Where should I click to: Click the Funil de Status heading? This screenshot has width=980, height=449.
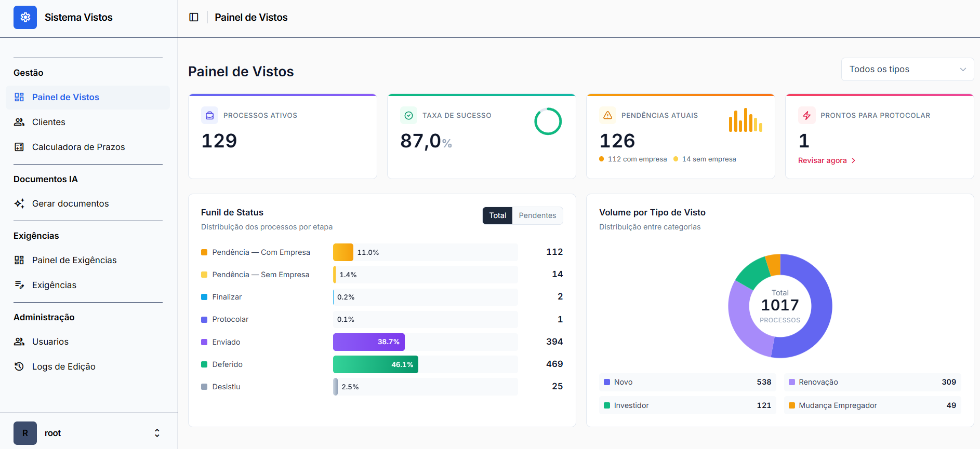pos(232,212)
